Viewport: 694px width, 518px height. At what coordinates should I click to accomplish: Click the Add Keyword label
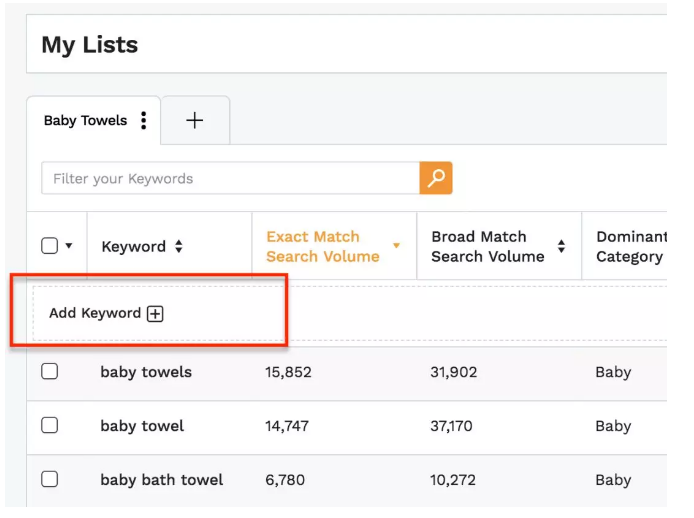[x=95, y=313]
